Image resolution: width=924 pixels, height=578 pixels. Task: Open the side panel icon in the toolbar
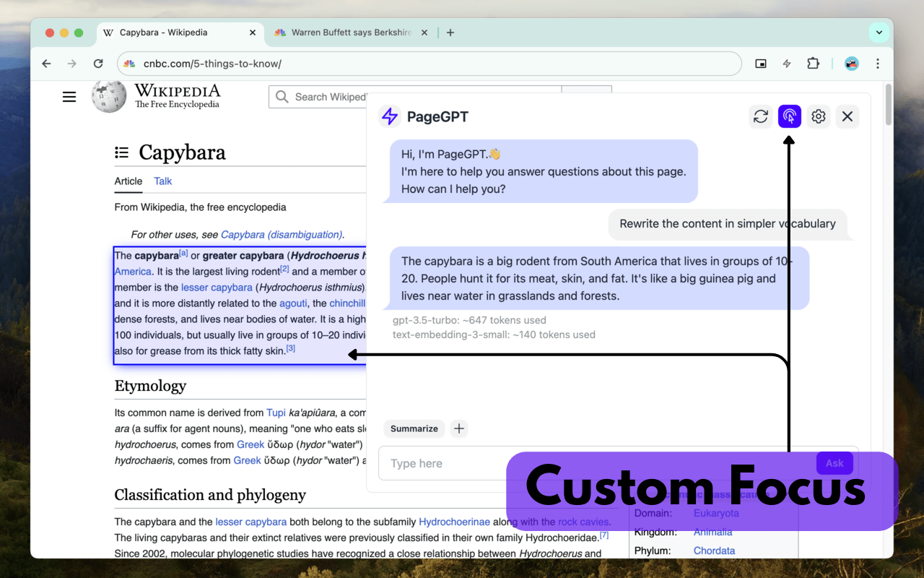click(760, 64)
